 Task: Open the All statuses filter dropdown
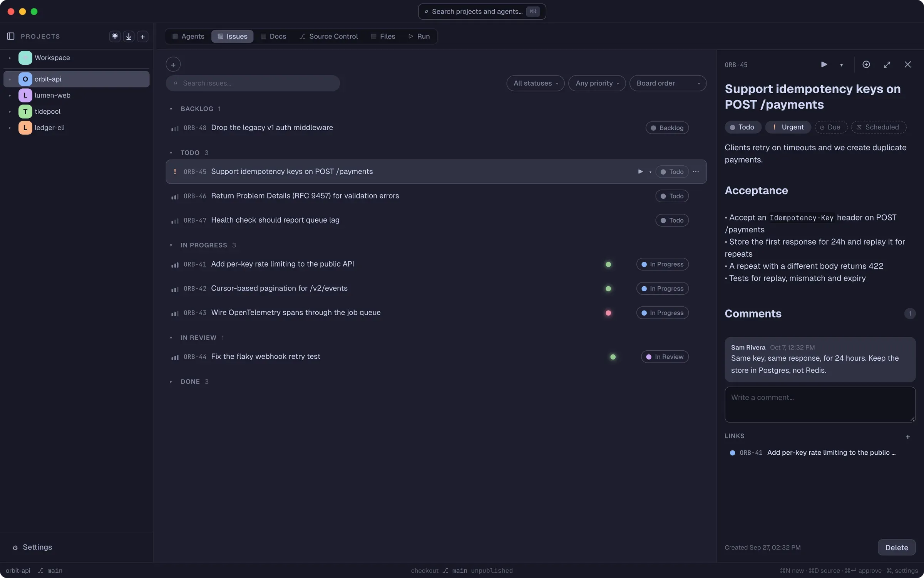click(536, 83)
